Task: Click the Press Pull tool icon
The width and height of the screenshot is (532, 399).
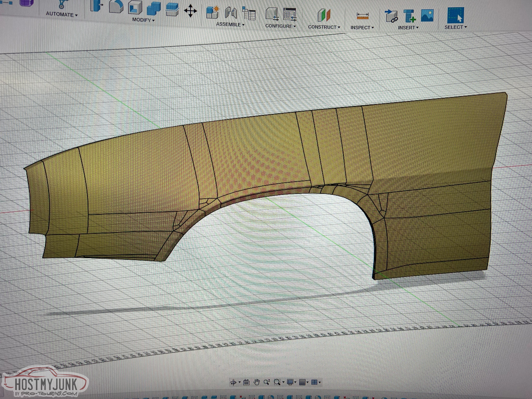Action: tap(97, 5)
